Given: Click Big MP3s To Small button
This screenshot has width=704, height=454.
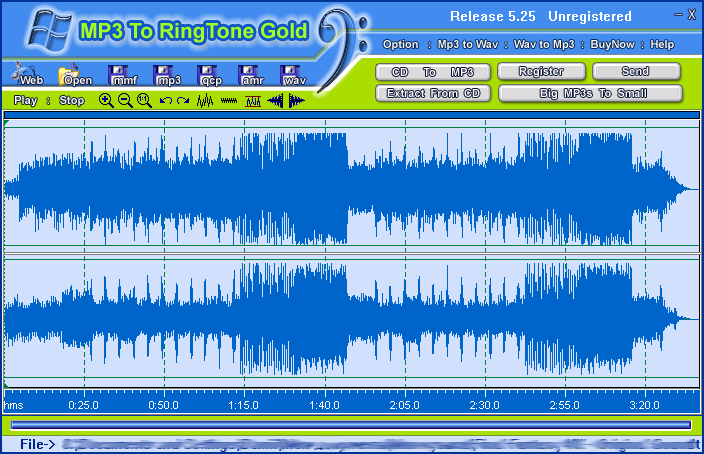Looking at the screenshot, I should (590, 93).
